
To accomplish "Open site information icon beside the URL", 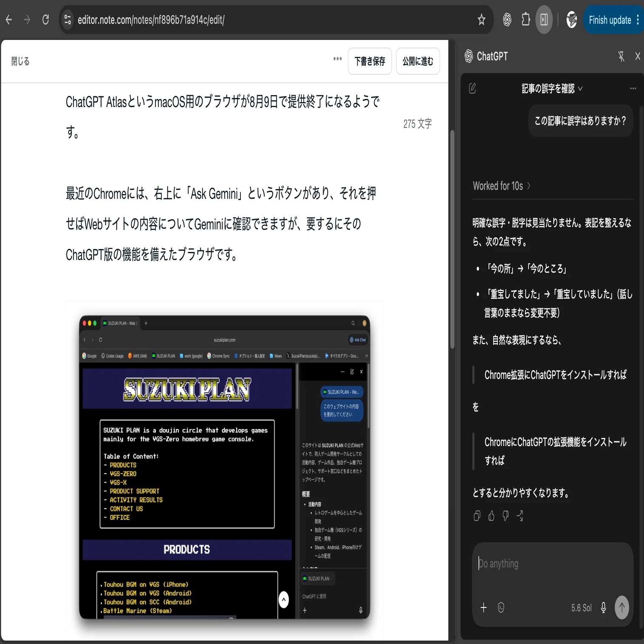I will tap(68, 20).
